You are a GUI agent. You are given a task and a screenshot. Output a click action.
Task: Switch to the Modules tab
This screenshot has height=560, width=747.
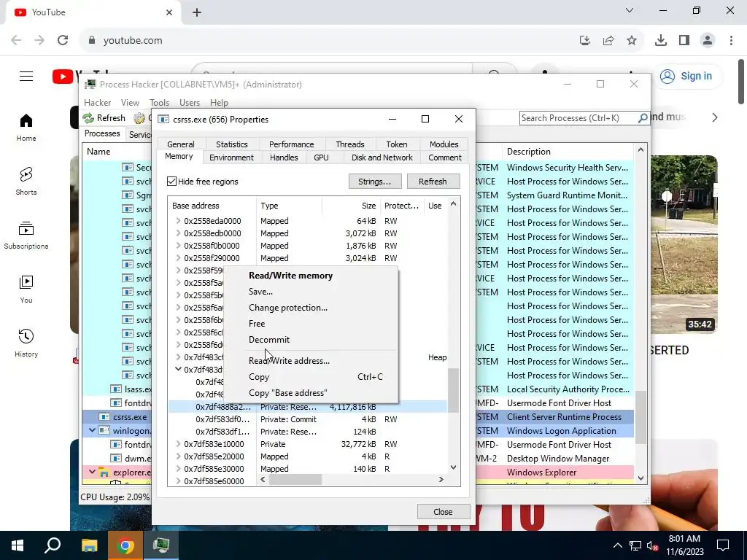444,144
